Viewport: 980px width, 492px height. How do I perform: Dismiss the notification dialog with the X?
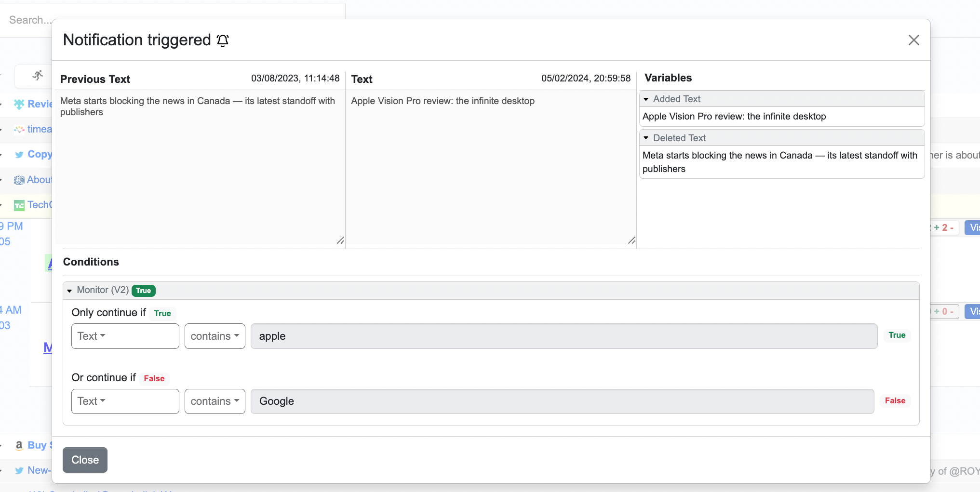(913, 40)
